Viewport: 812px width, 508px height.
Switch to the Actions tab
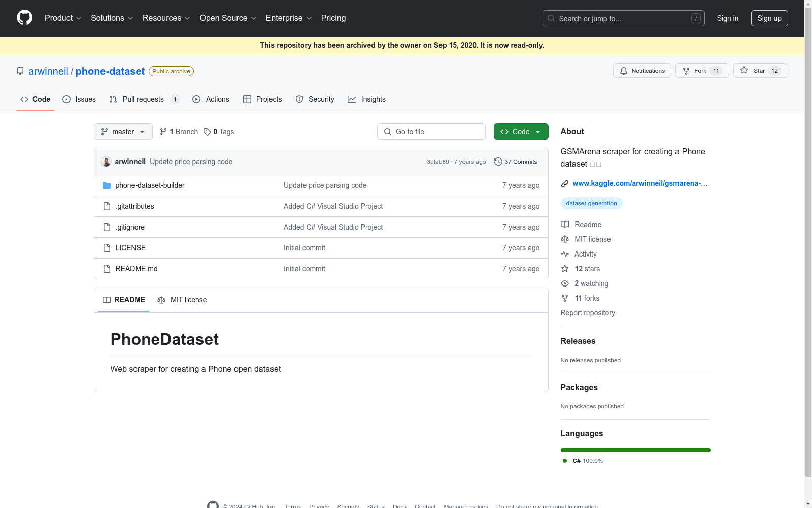(211, 99)
